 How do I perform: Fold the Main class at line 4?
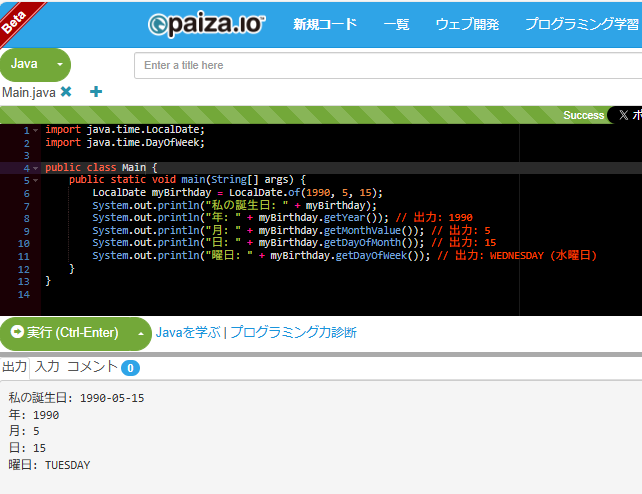[36, 168]
